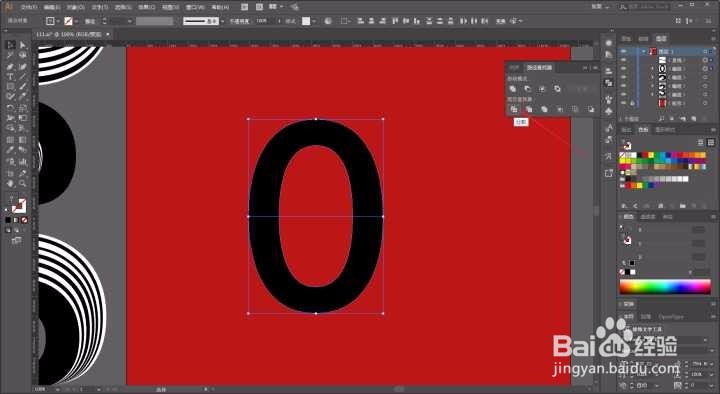This screenshot has width=720, height=394.
Task: Click the Unite shape mode in Pathfinder
Action: [x=513, y=89]
